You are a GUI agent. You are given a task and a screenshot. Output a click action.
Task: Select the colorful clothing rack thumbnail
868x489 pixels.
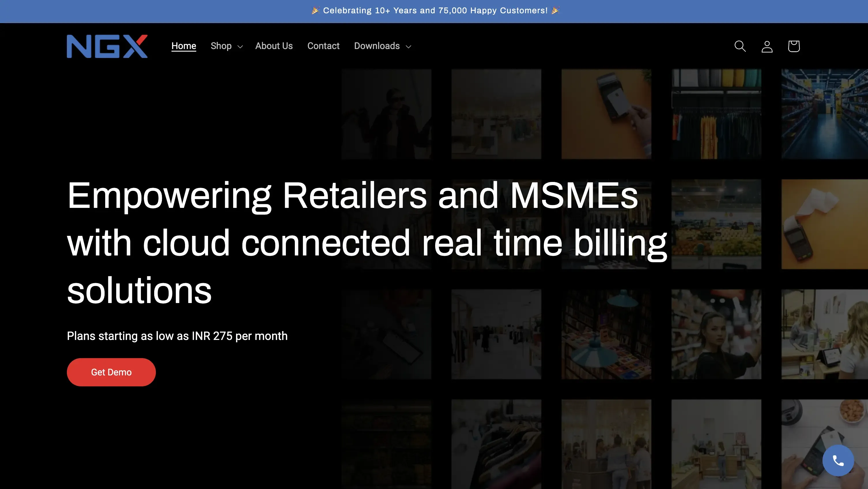tap(716, 114)
